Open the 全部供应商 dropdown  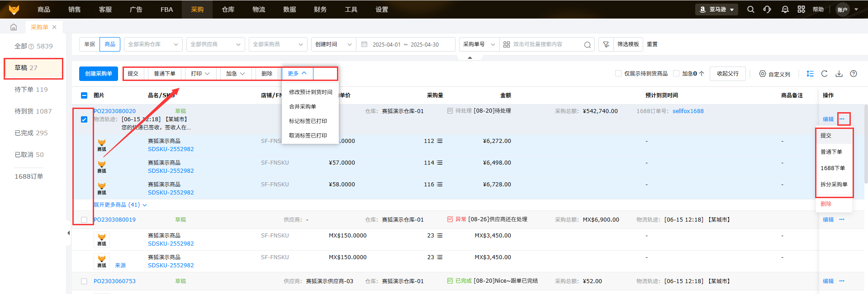coord(216,44)
